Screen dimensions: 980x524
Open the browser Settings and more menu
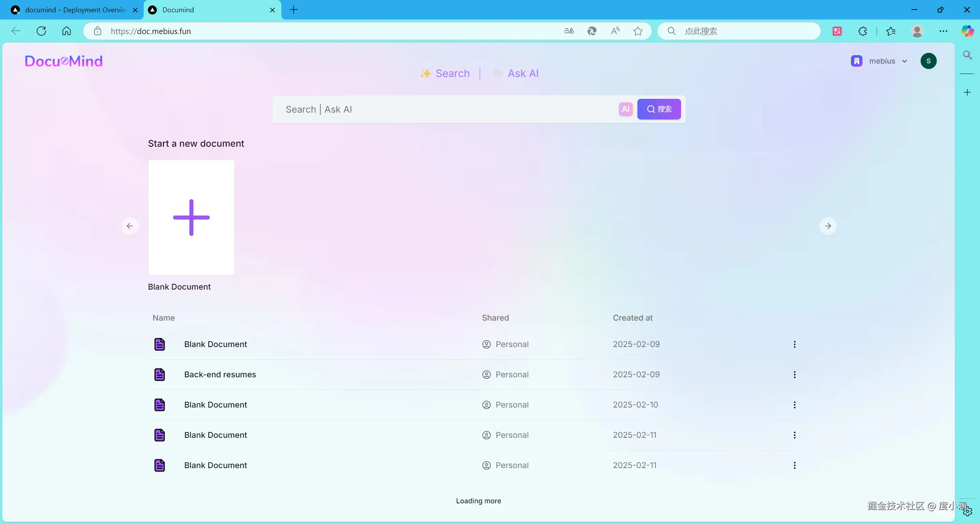pyautogui.click(x=943, y=31)
